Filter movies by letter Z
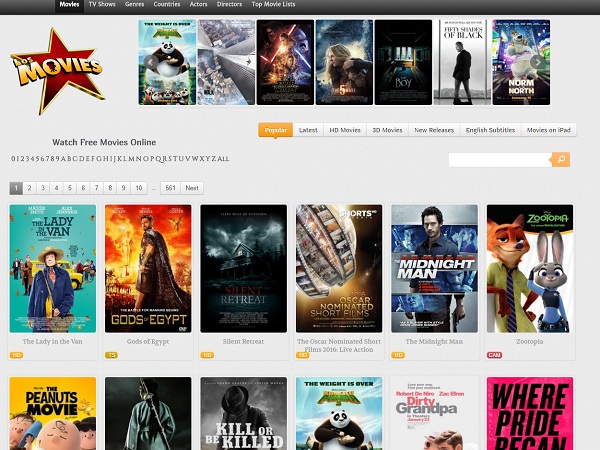The image size is (600, 450). (214, 158)
